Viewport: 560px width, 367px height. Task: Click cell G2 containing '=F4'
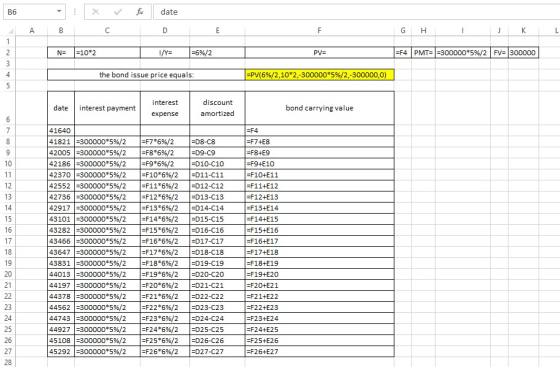pyautogui.click(x=403, y=52)
